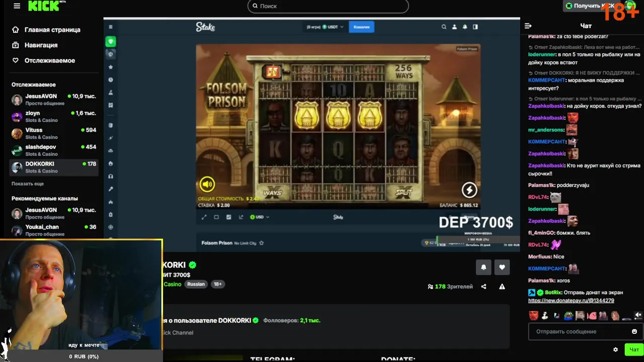Insert the red face emote

point(533,316)
